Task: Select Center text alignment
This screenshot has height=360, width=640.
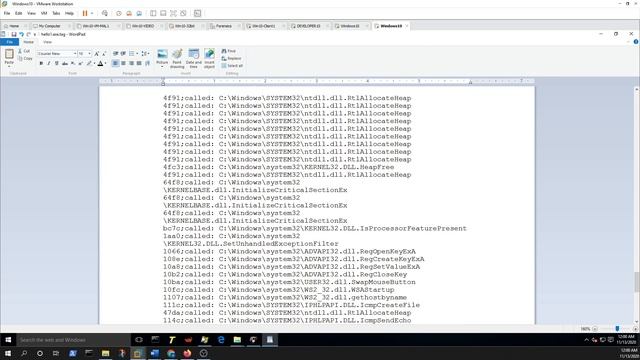Action: pos(123,63)
